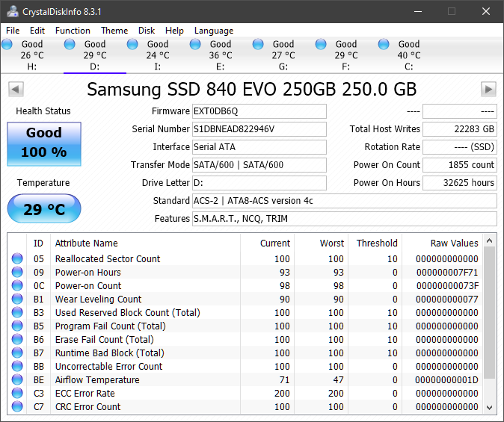Click status orb for Used Reserved Block Count
This screenshot has width=504, height=422.
tap(17, 312)
